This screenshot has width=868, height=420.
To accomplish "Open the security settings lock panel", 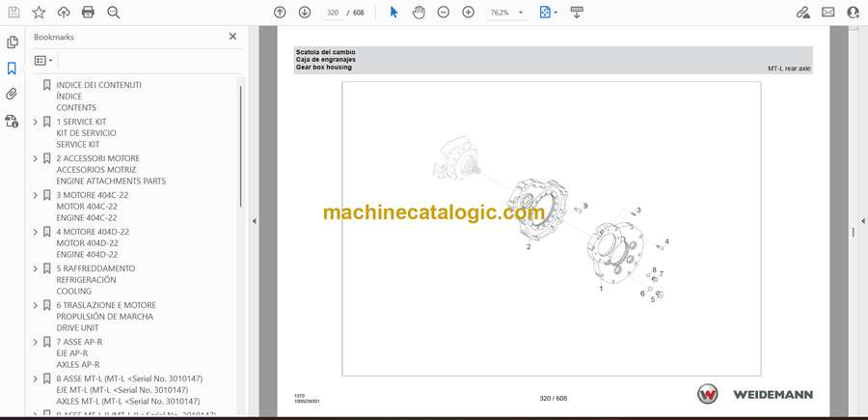I will click(x=12, y=121).
